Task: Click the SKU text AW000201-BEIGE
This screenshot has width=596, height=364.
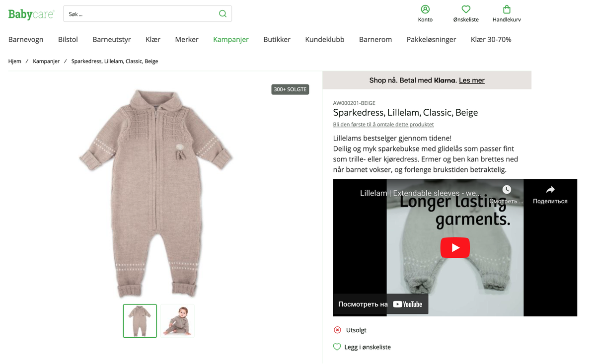Action: tap(354, 103)
